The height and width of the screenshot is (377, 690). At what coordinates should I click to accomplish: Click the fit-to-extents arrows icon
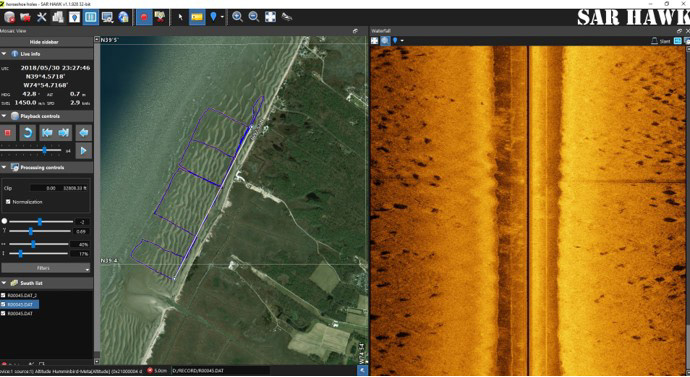(270, 17)
